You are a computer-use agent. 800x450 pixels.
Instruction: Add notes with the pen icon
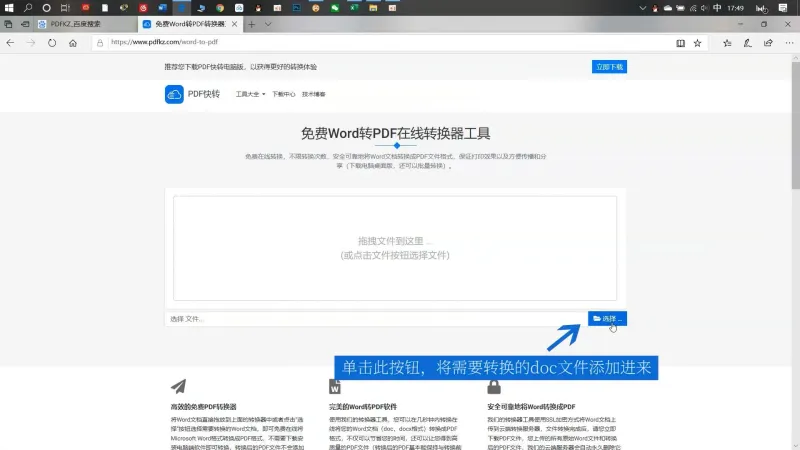pos(747,43)
